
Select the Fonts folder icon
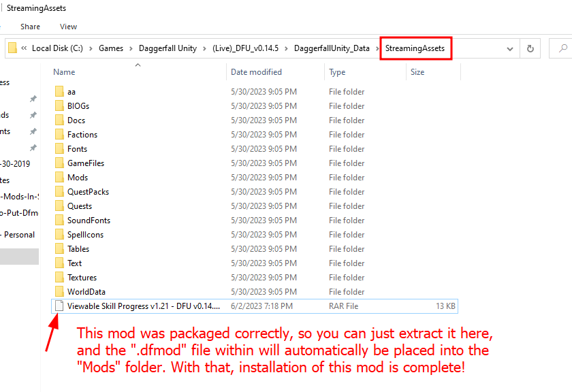coord(59,149)
